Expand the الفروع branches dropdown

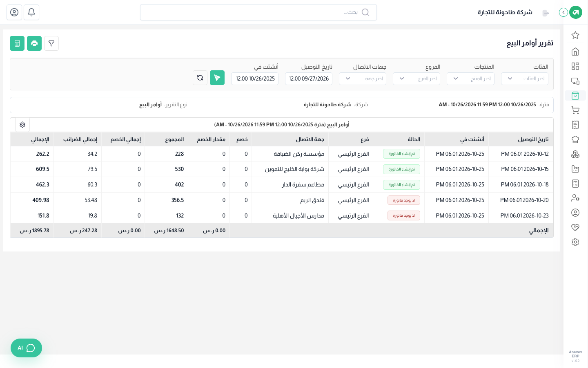click(416, 79)
